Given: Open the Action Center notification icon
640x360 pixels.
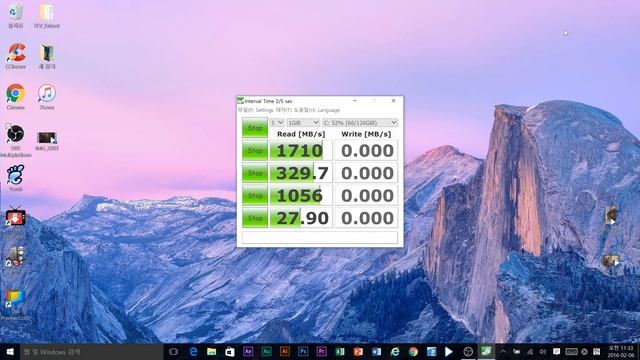Looking at the screenshot, I should 556,351.
